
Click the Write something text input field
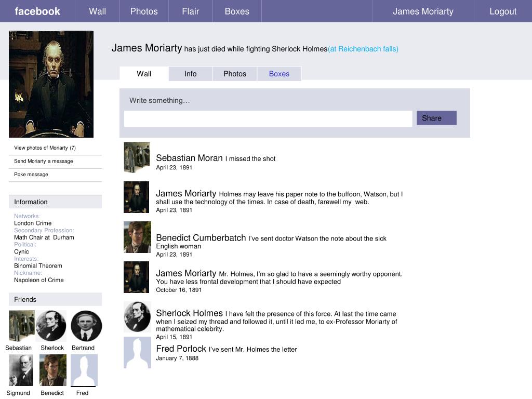click(x=268, y=119)
